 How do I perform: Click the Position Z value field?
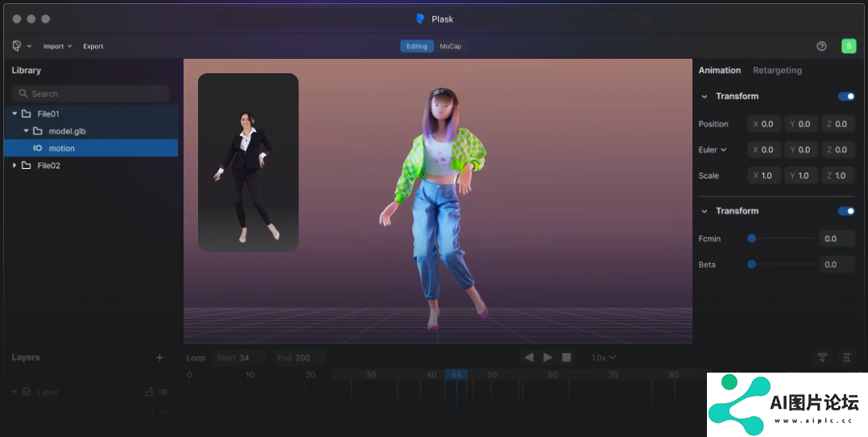pyautogui.click(x=837, y=124)
